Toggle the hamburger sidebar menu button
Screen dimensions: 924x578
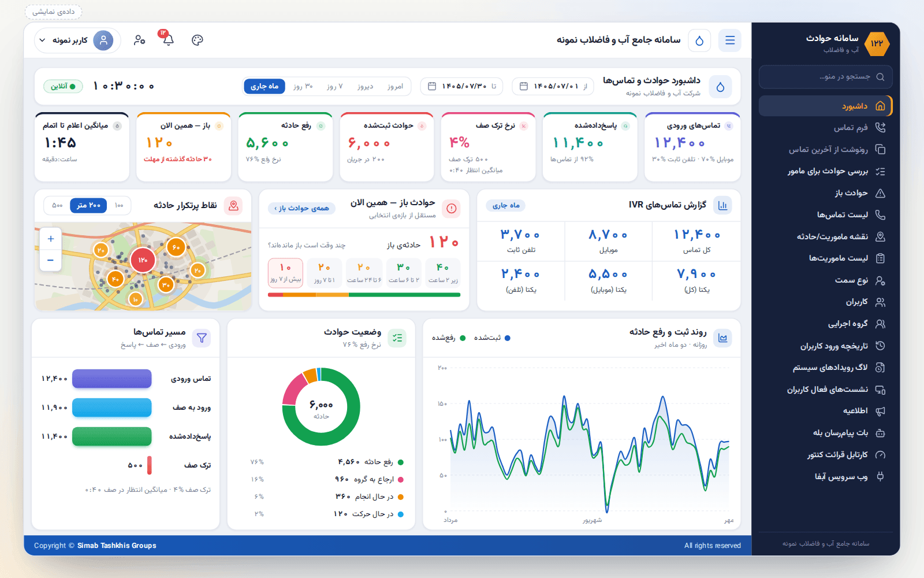[x=730, y=40]
